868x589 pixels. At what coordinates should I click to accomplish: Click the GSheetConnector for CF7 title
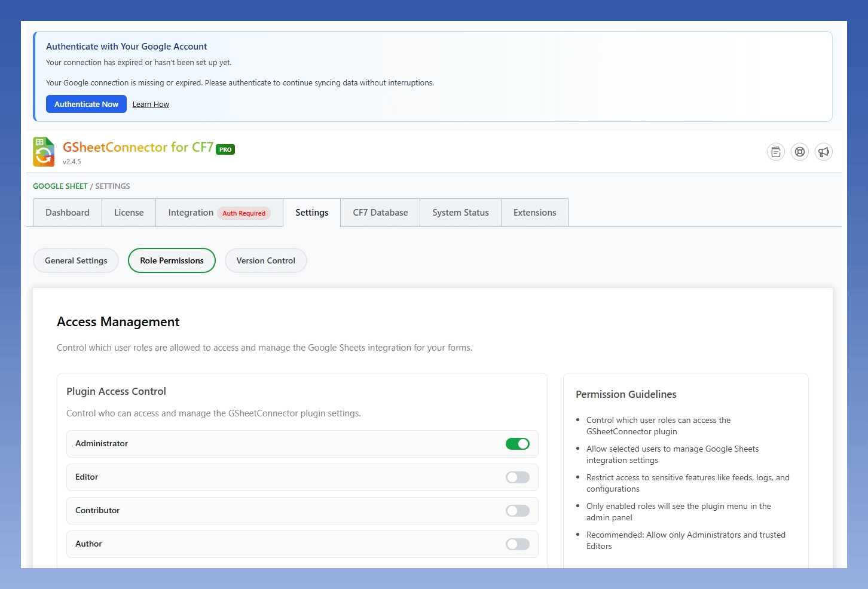(138, 148)
